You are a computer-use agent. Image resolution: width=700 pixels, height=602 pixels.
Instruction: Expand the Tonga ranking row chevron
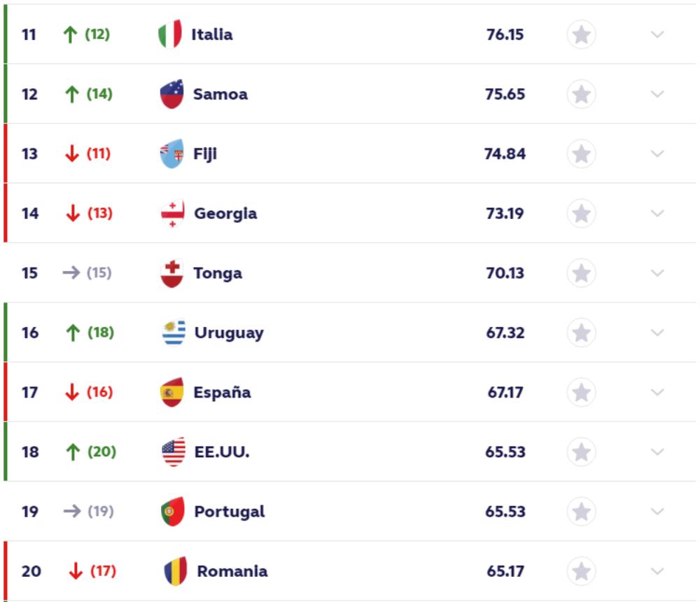click(x=657, y=273)
